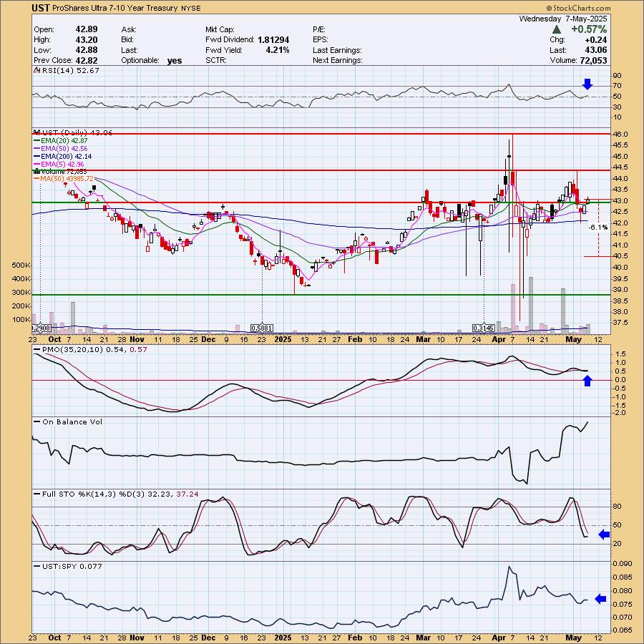The height and width of the screenshot is (644, 644).
Task: Click the date Wednesday 7-May-2025
Action: tap(562, 19)
